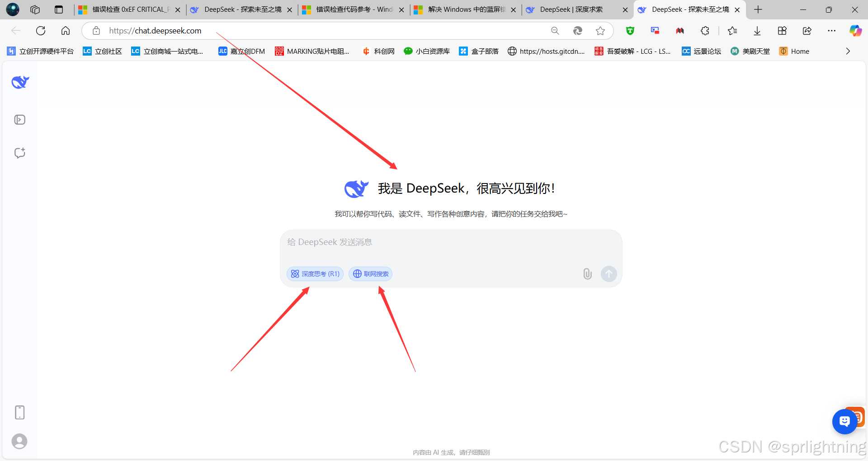Click the send message arrow button
This screenshot has height=461, width=868.
tap(609, 273)
